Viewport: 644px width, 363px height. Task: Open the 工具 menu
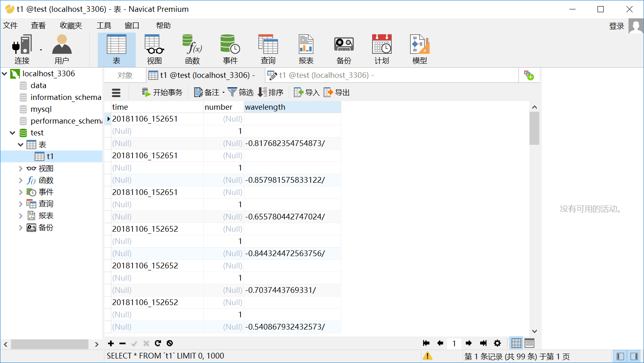(x=104, y=26)
